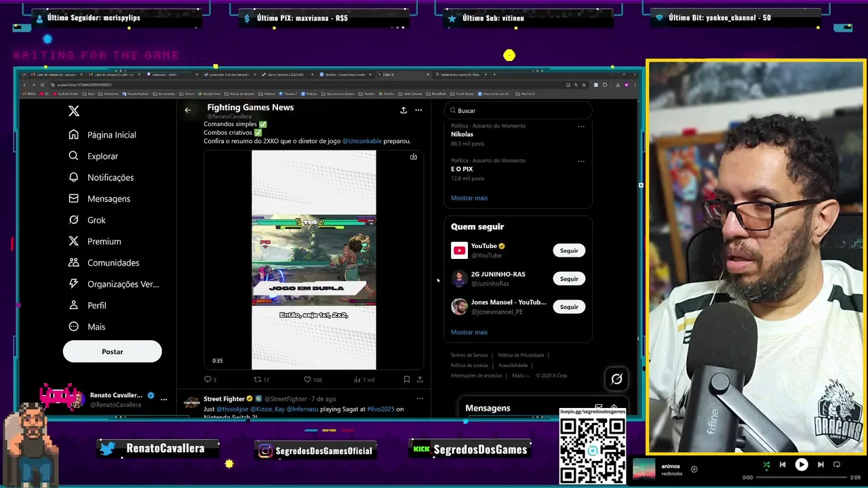
Task: Open a new browser tab with plus
Action: [x=494, y=74]
